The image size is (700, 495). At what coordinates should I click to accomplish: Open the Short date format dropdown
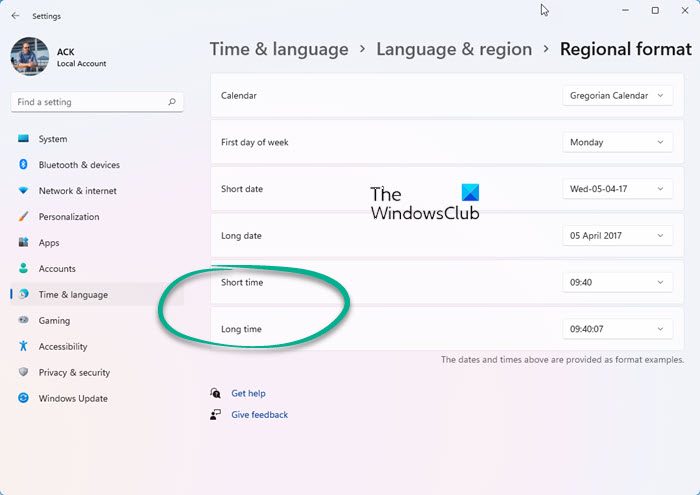616,189
